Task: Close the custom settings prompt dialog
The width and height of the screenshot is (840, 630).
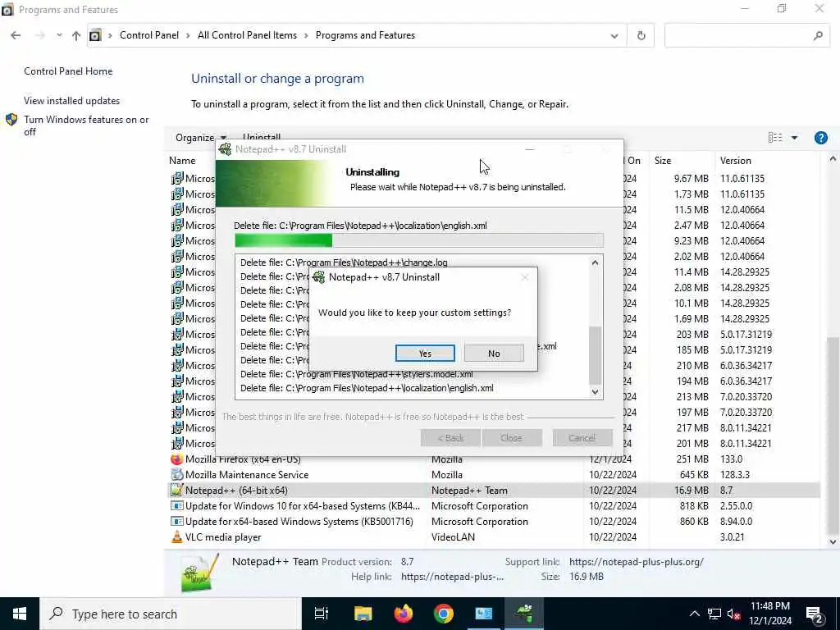Action: [524, 277]
